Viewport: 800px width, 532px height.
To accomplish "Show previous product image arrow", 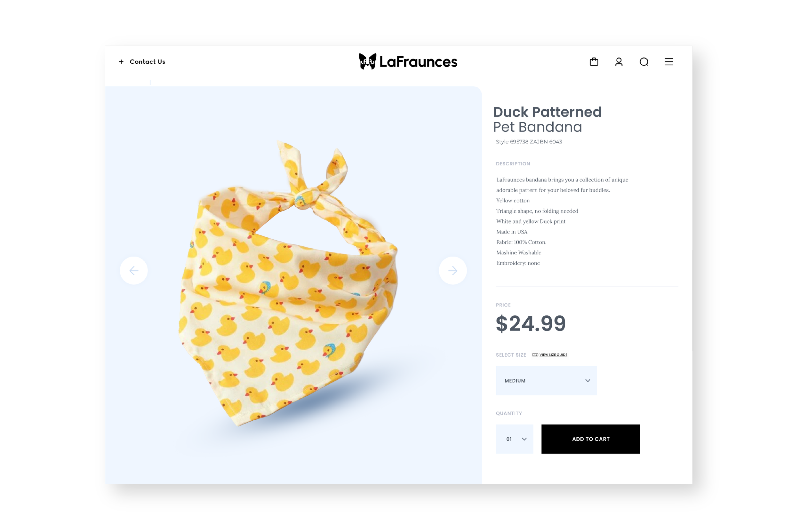I will 134,270.
